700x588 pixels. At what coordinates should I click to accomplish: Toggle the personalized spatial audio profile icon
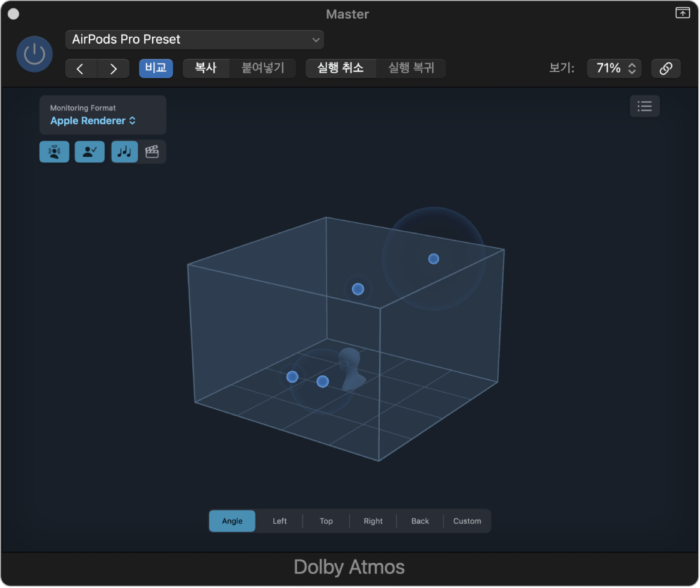point(90,152)
